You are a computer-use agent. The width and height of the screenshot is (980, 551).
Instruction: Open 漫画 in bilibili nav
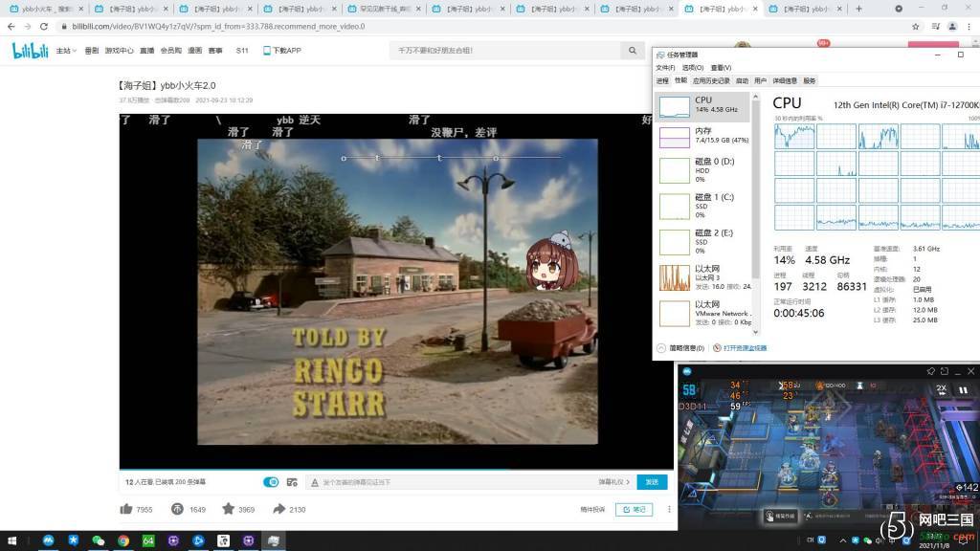point(195,51)
